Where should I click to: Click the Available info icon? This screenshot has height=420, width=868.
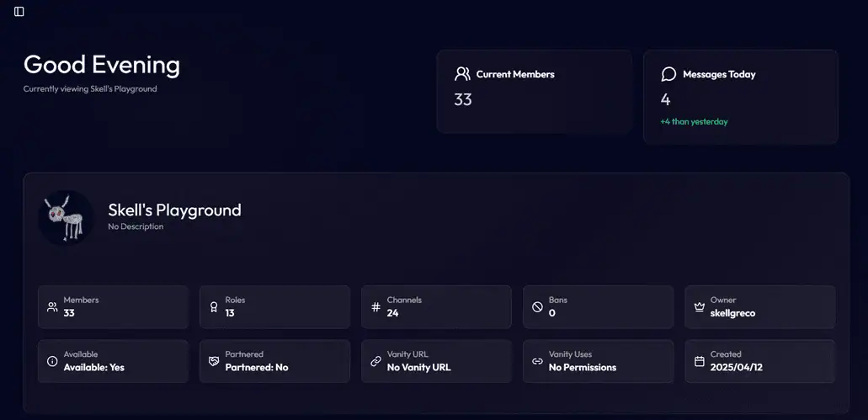click(x=52, y=361)
